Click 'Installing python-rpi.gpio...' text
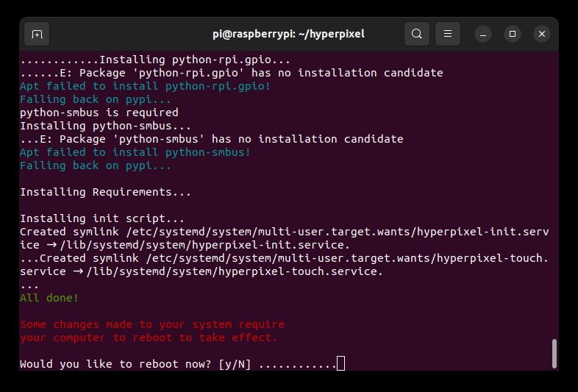This screenshot has width=578, height=392. 195,60
